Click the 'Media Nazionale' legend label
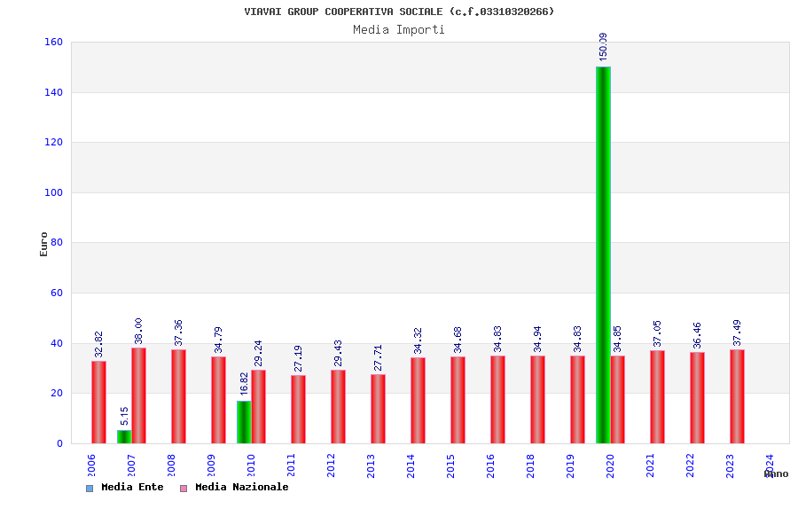The image size is (798, 532). [242, 487]
